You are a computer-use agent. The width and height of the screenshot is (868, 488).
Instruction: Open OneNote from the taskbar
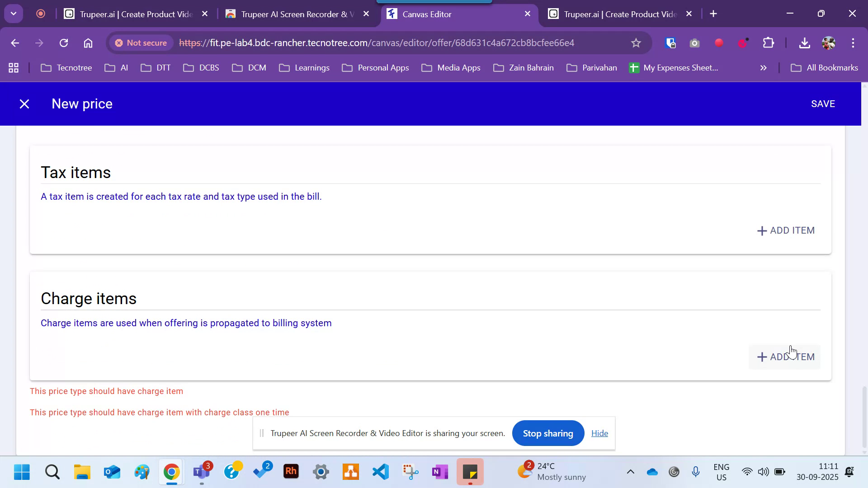[439, 472]
